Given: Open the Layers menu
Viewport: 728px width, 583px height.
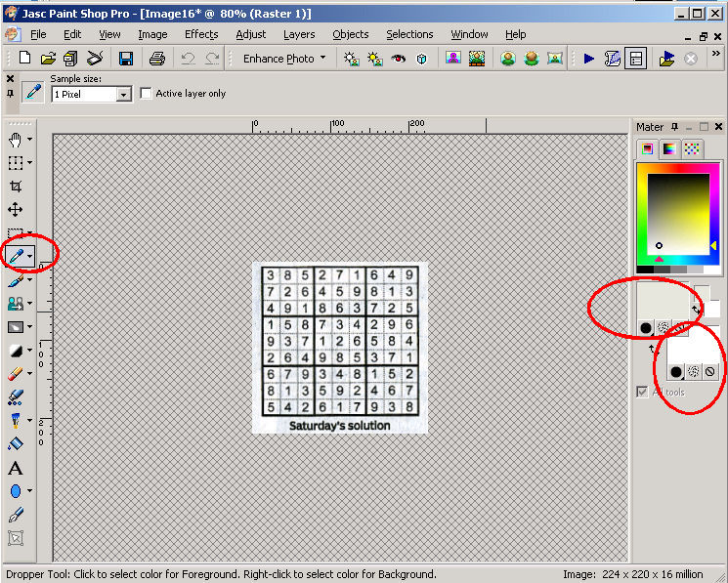Looking at the screenshot, I should 299,34.
